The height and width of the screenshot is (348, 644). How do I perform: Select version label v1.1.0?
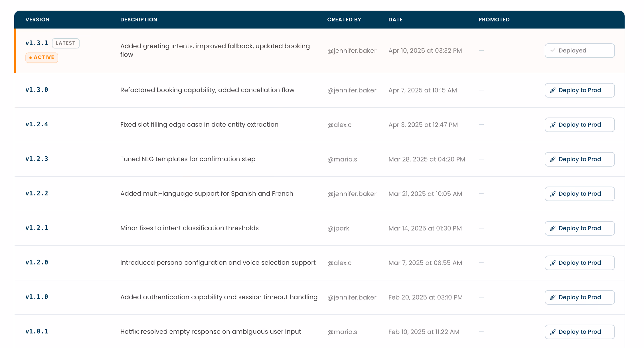coord(37,297)
